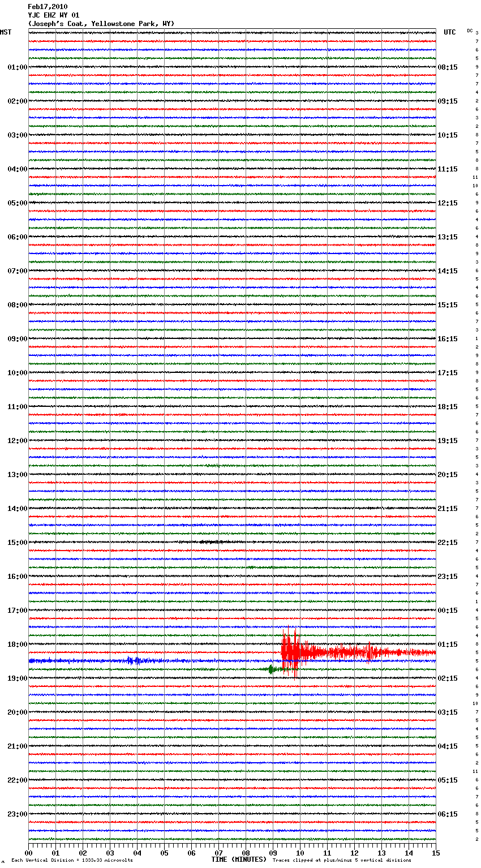Click the 17:00 MST time label

17,611
